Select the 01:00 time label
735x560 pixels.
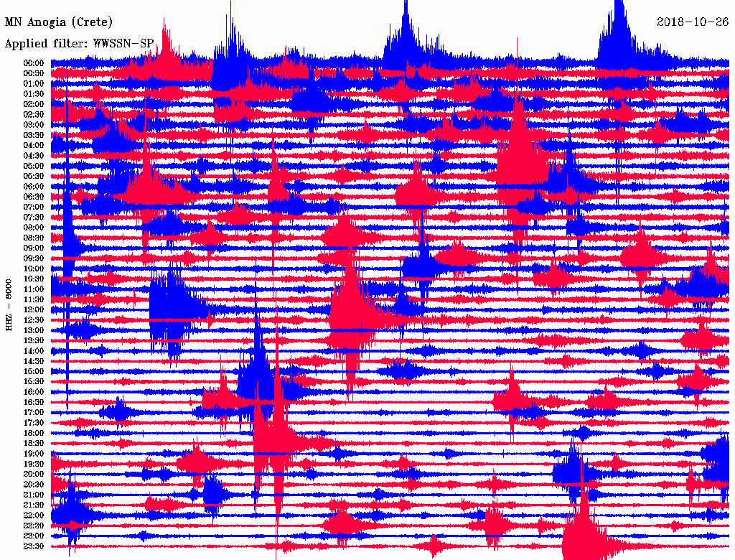pyautogui.click(x=34, y=84)
